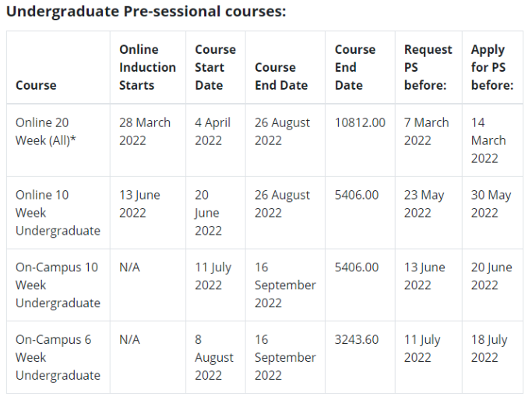This screenshot has width=532, height=400.
Task: Select the '7 March 2022' request date
Action: pos(426,131)
